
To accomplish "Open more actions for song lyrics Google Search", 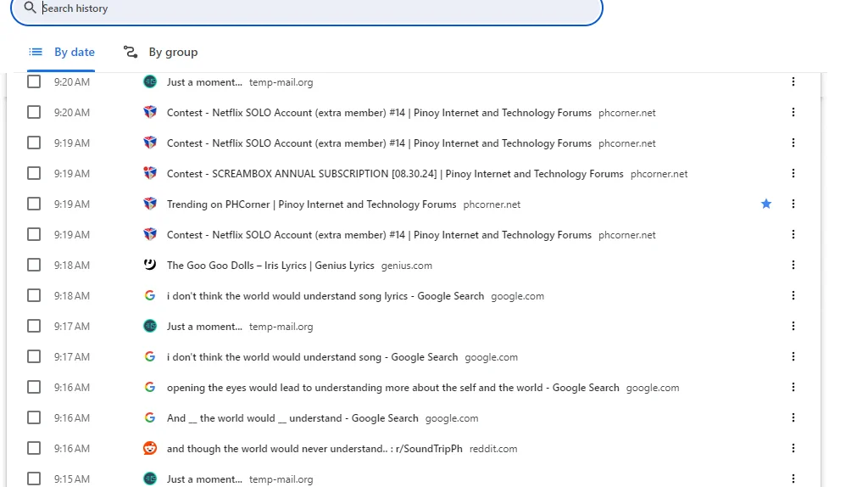I will 793,295.
